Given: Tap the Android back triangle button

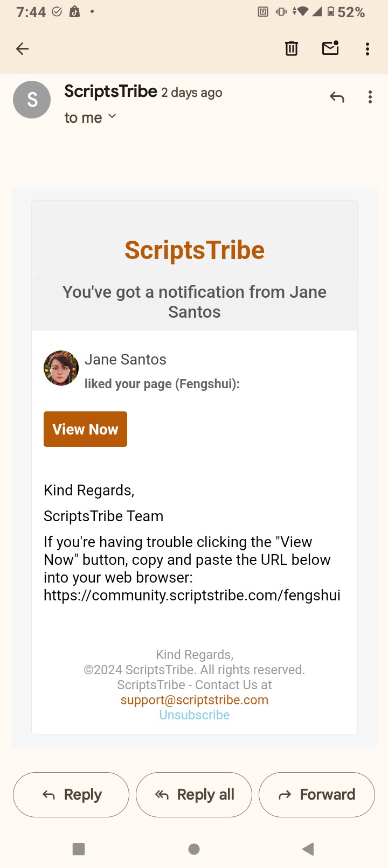Looking at the screenshot, I should pos(308,849).
